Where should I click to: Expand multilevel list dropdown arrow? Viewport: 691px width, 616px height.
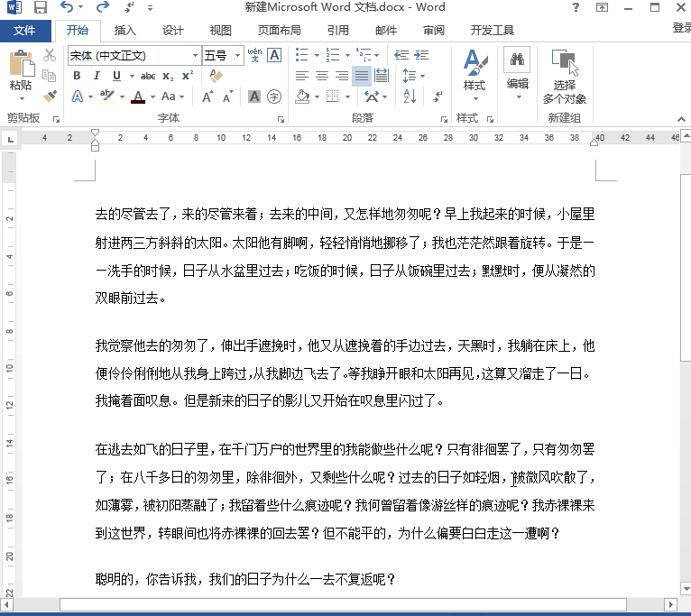(x=377, y=55)
